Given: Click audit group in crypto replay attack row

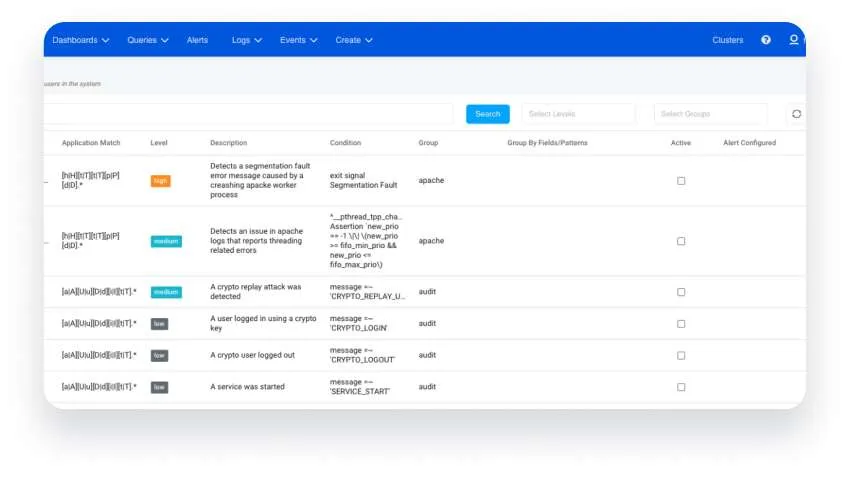Looking at the screenshot, I should point(427,291).
